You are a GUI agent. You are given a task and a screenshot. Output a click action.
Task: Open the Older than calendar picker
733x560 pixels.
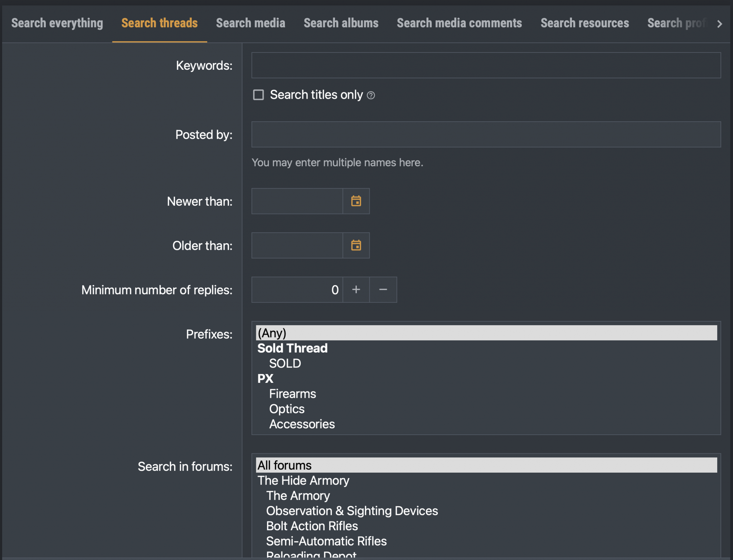click(x=356, y=245)
